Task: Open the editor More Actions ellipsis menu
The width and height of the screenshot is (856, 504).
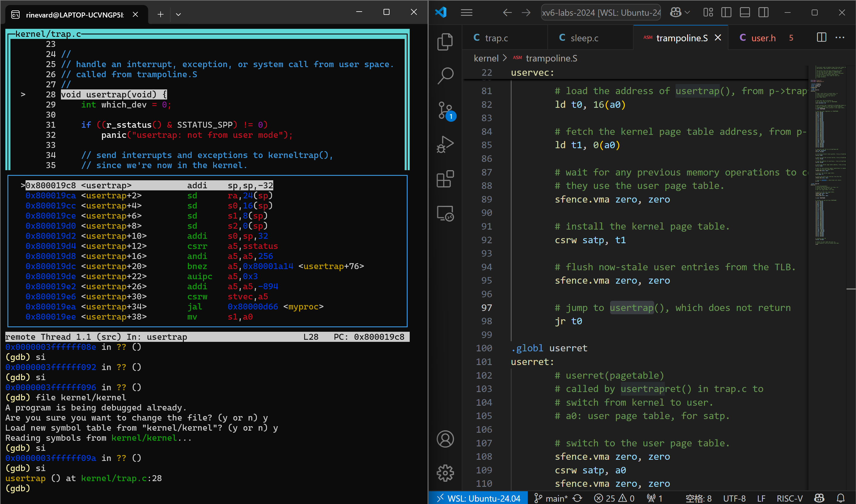Action: click(840, 38)
